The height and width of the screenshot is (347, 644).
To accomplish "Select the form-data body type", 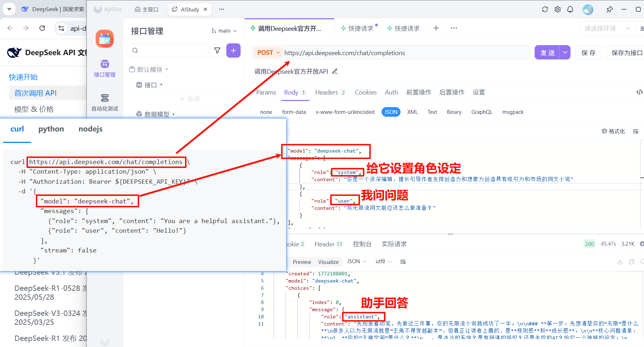I will point(294,112).
